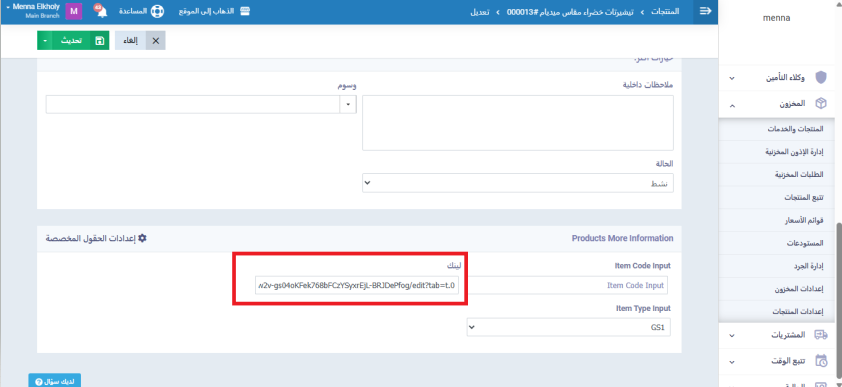
Task: Click the لينك link input field
Action: [x=357, y=285]
